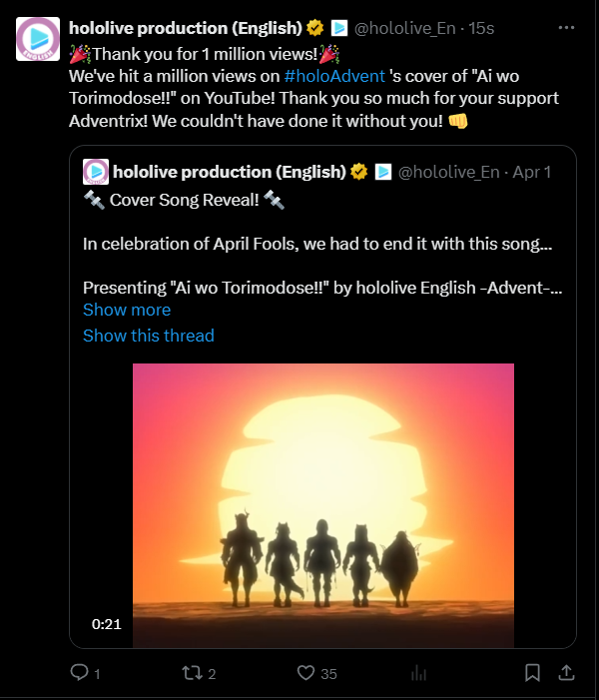Screen dimensions: 599x700
Task: Open the share tweet icon
Action: click(x=565, y=673)
